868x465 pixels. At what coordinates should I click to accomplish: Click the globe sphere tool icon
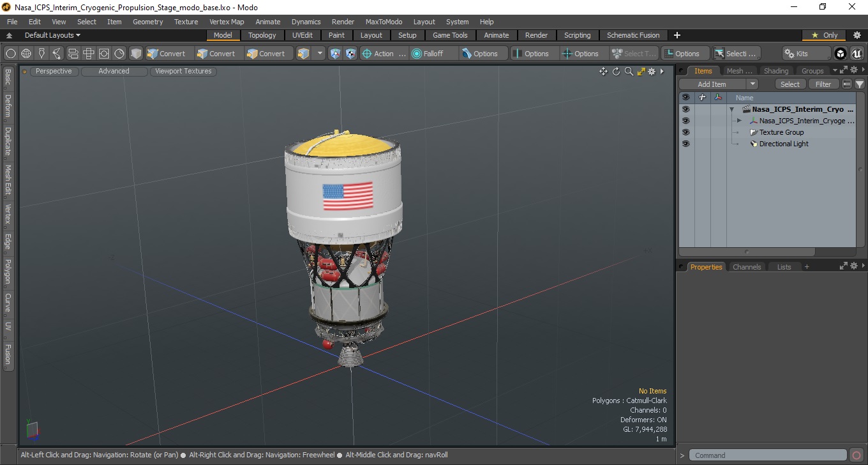coord(26,54)
